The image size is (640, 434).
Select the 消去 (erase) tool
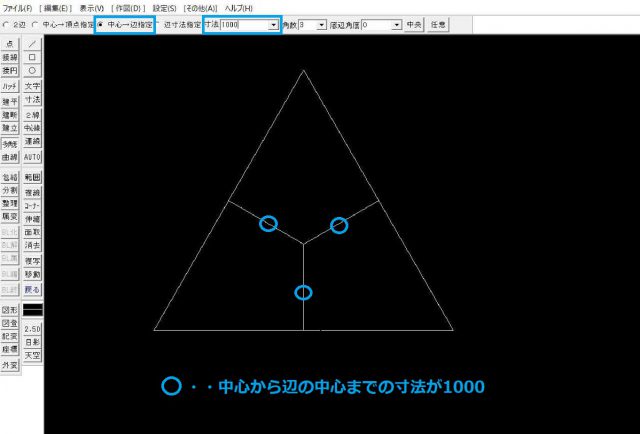pos(33,245)
